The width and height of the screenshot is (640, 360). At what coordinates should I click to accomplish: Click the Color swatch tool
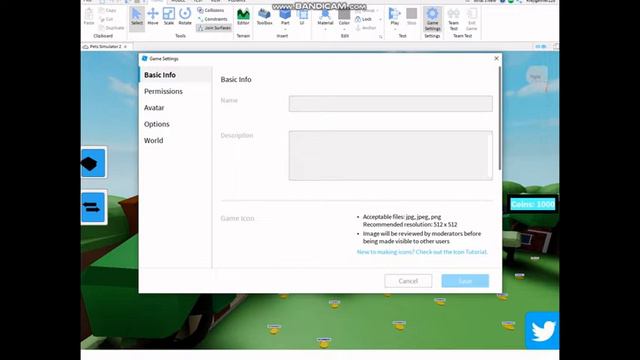pyautogui.click(x=344, y=16)
